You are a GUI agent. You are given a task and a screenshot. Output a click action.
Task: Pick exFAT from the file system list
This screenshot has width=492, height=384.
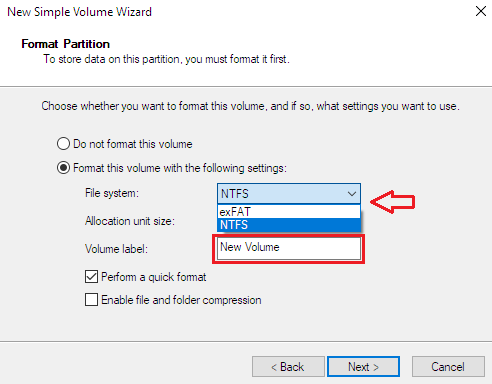(x=289, y=212)
